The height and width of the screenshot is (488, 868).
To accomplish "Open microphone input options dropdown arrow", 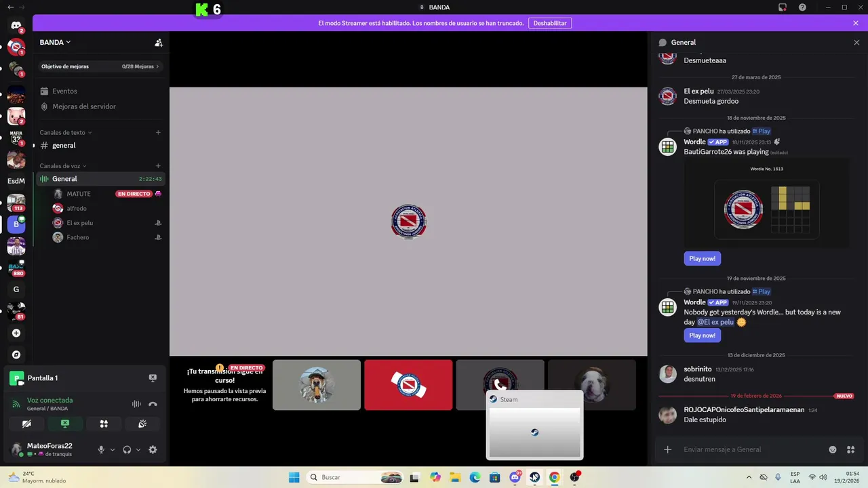I will point(113,449).
